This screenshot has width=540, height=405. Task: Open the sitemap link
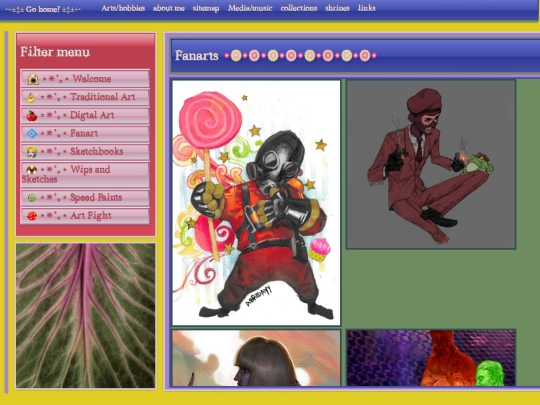tap(206, 8)
